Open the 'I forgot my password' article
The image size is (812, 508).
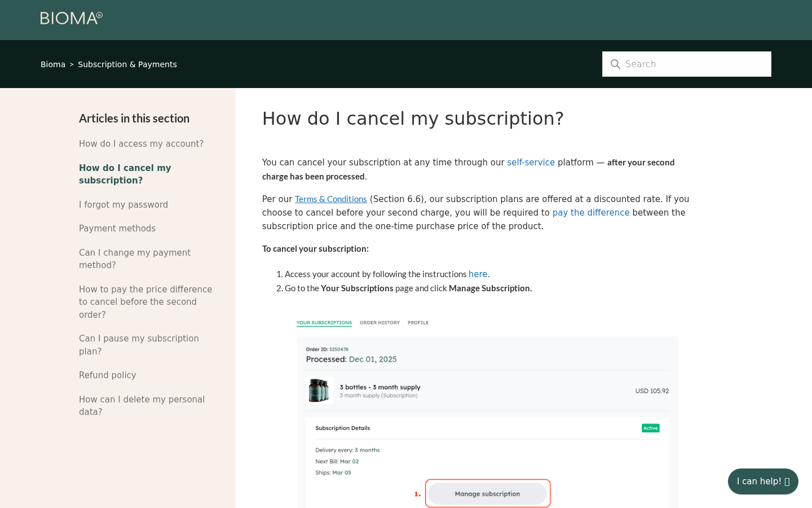(x=123, y=205)
